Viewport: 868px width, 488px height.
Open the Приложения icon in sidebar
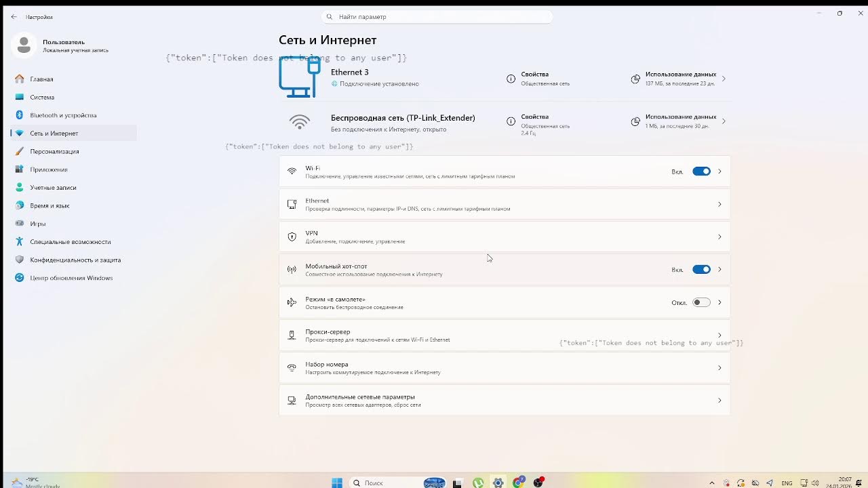click(x=20, y=169)
